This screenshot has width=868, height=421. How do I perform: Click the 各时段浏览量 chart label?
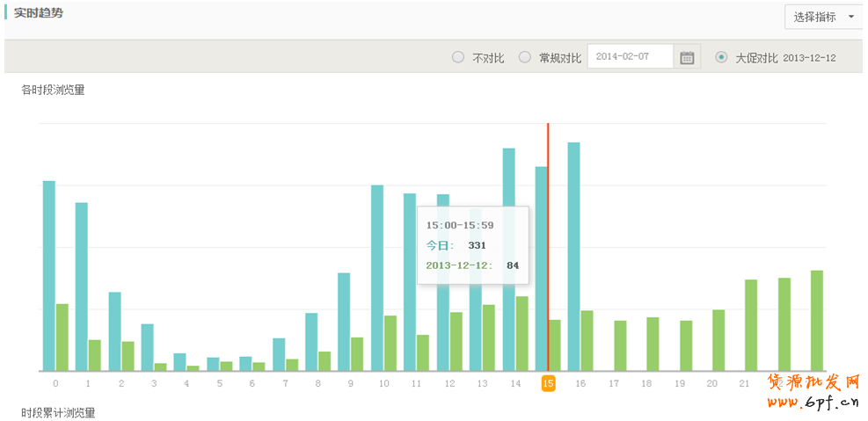click(54, 90)
